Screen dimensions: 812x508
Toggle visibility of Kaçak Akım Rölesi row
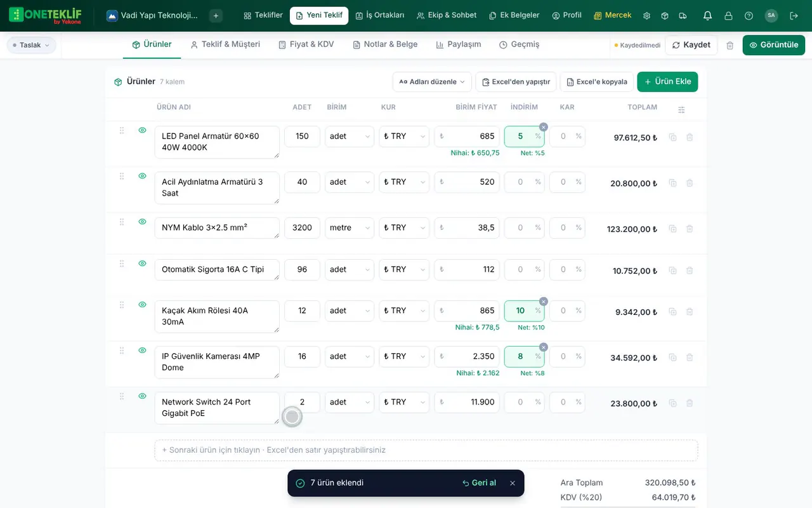[x=142, y=305]
